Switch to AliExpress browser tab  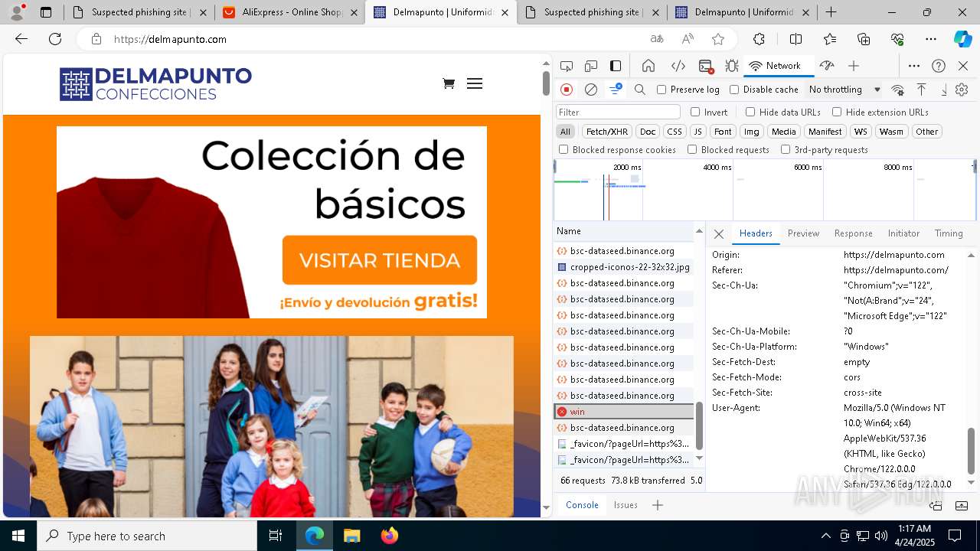289,12
